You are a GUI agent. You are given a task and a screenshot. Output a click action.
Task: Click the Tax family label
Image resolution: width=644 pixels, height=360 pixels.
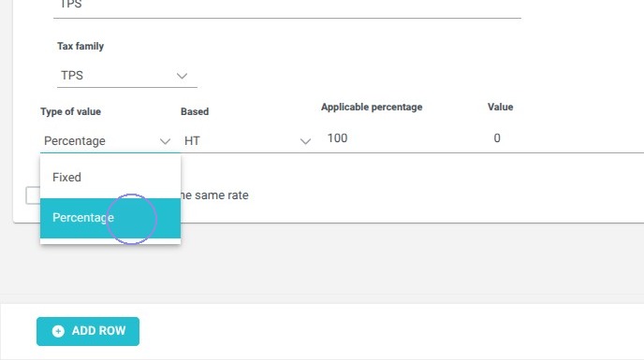80,46
